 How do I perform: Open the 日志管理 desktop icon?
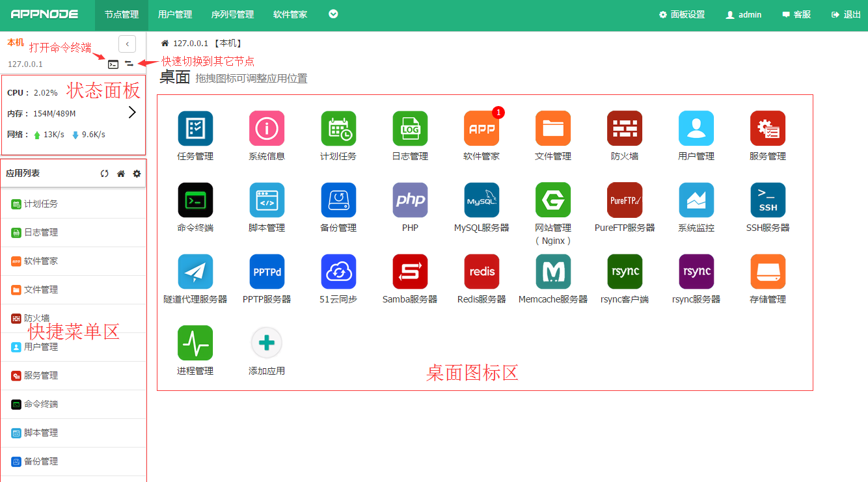[410, 128]
